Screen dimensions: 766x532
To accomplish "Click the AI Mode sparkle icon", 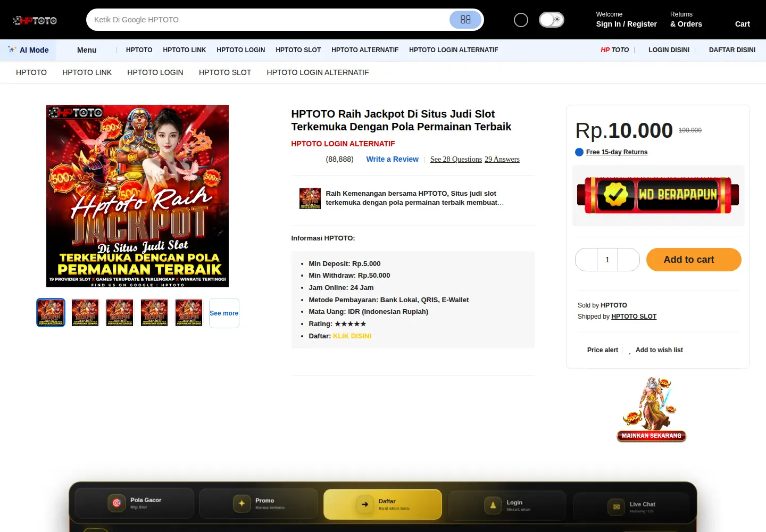I will (x=12, y=49).
